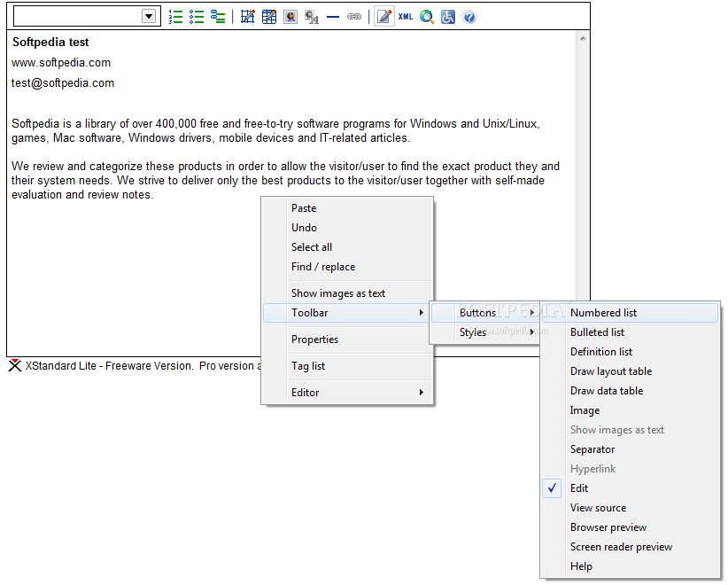This screenshot has width=728, height=585.
Task: Click the Screen reader preview wheelchair icon
Action: [448, 17]
